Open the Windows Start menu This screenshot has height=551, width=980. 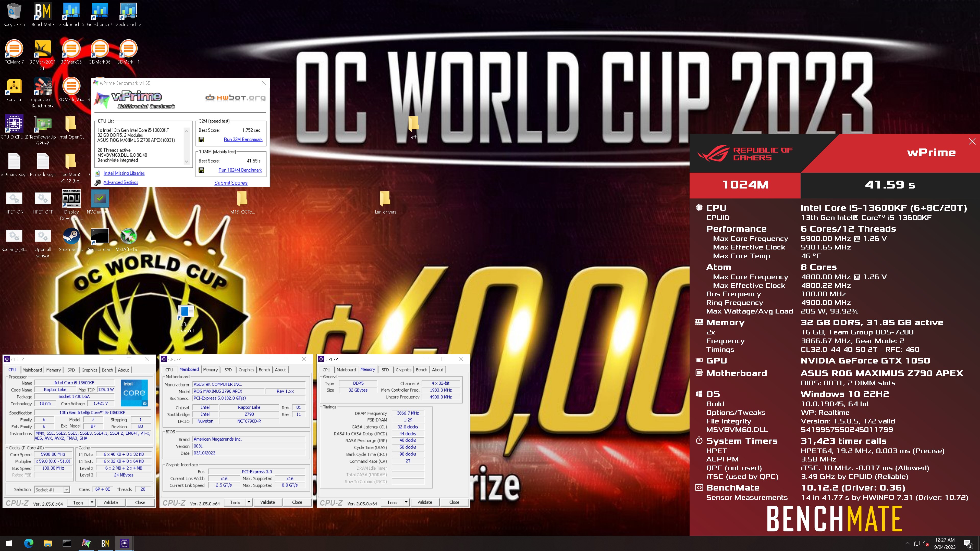(x=9, y=543)
